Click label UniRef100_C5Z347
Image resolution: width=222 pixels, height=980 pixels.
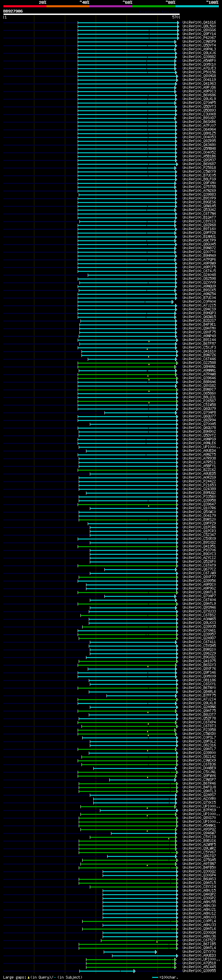(x=199, y=535)
